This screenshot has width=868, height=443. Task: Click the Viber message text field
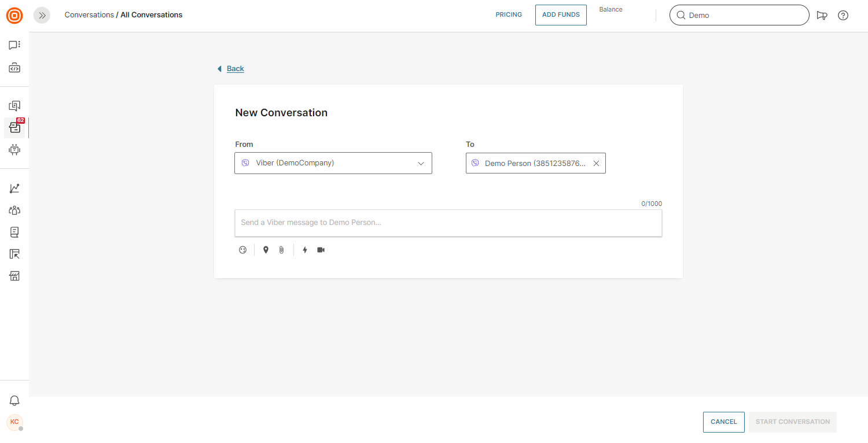tap(448, 223)
